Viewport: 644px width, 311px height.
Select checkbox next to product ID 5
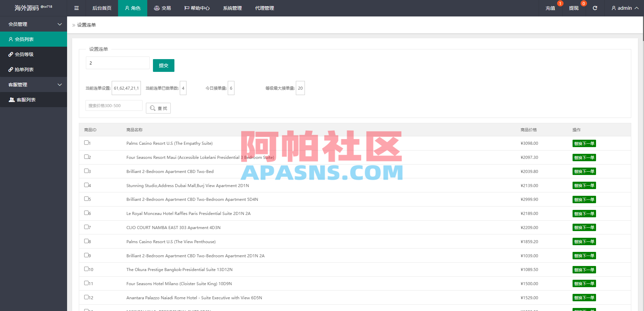86,199
